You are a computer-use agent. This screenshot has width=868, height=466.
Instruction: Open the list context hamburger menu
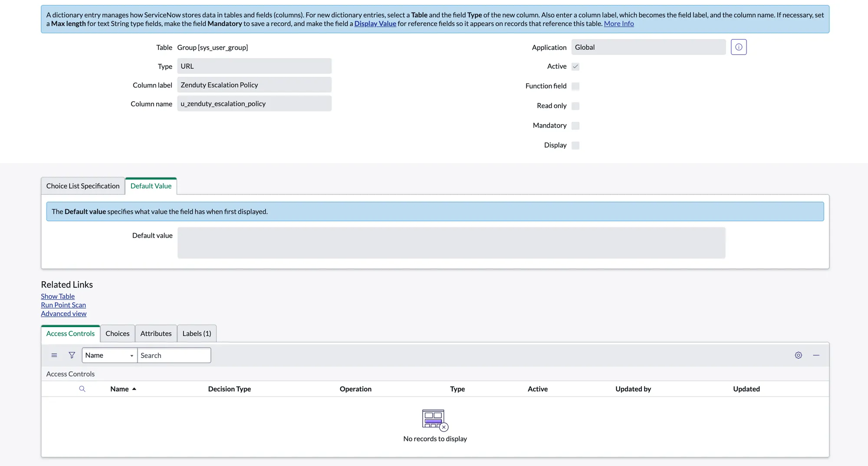pos(54,355)
